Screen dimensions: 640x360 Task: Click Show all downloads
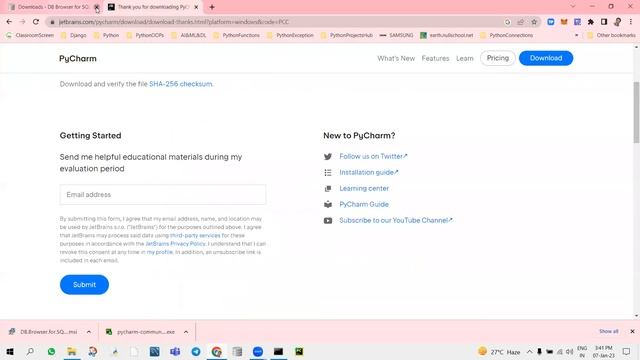pos(609,331)
